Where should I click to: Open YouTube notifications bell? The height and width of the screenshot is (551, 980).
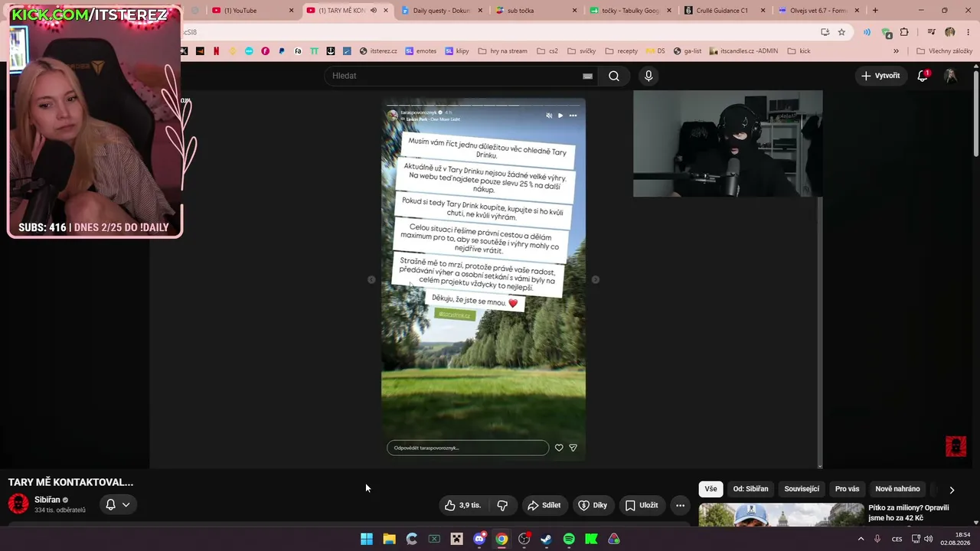click(923, 76)
